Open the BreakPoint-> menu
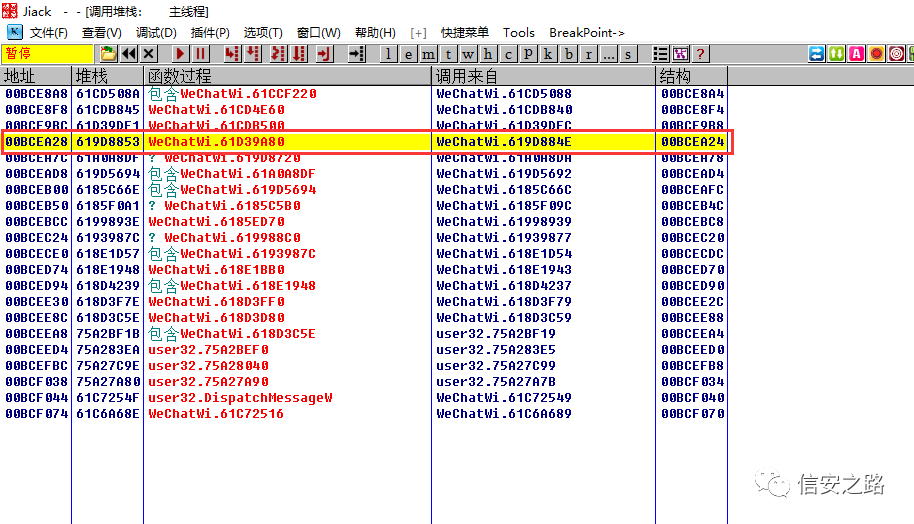Image resolution: width=914 pixels, height=524 pixels. point(587,33)
